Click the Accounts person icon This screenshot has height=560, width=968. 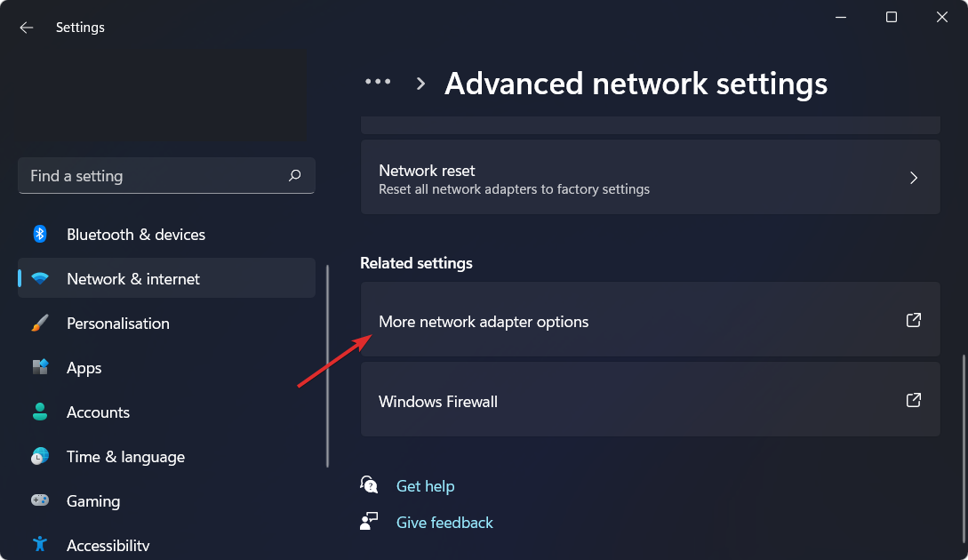tap(40, 412)
